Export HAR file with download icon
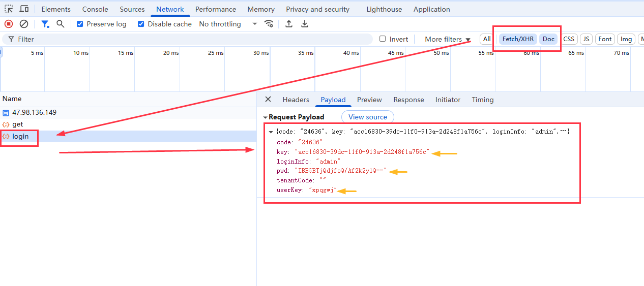The width and height of the screenshot is (644, 286). pos(305,24)
